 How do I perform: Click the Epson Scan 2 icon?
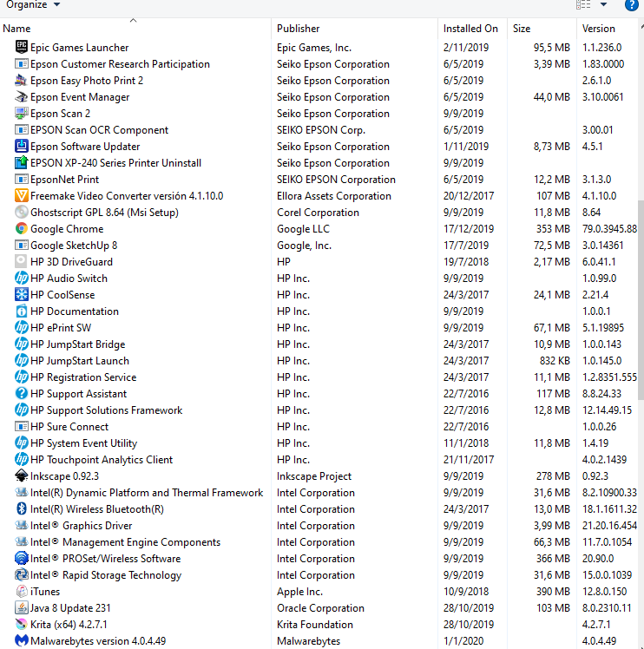(x=21, y=113)
